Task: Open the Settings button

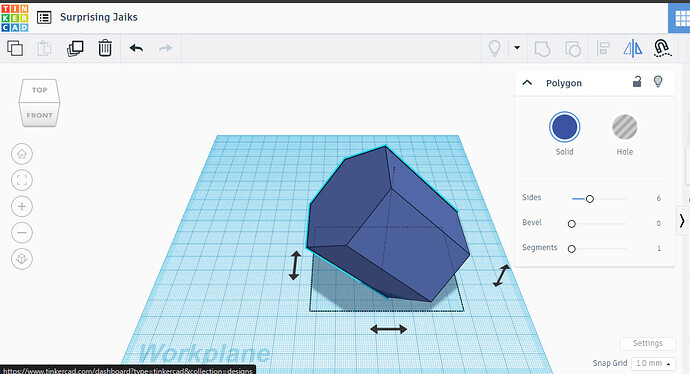Action: [648, 343]
